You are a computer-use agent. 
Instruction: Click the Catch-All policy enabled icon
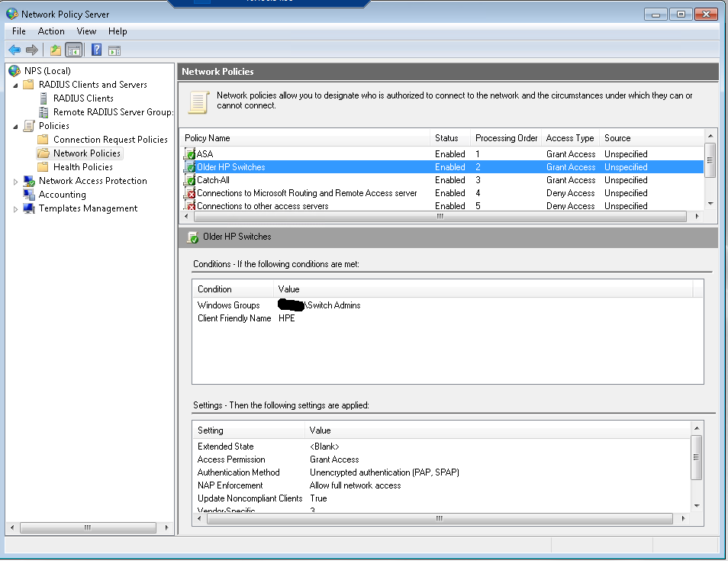click(x=190, y=181)
